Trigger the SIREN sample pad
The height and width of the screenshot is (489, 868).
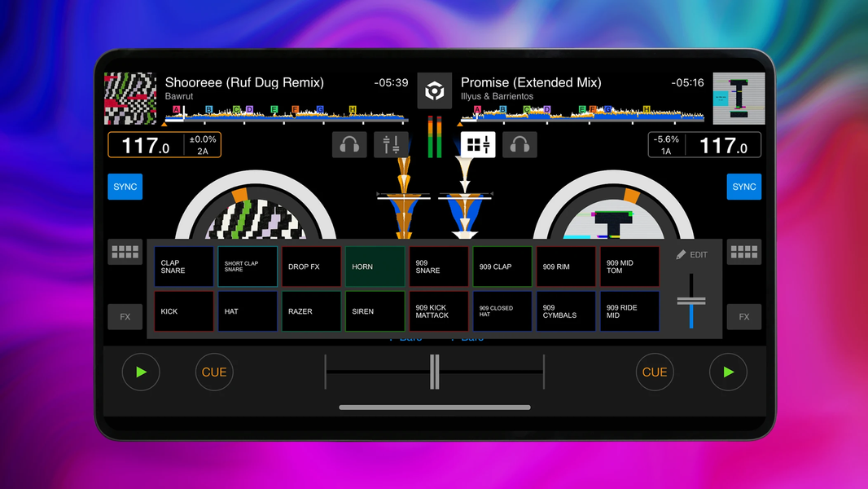click(x=375, y=311)
